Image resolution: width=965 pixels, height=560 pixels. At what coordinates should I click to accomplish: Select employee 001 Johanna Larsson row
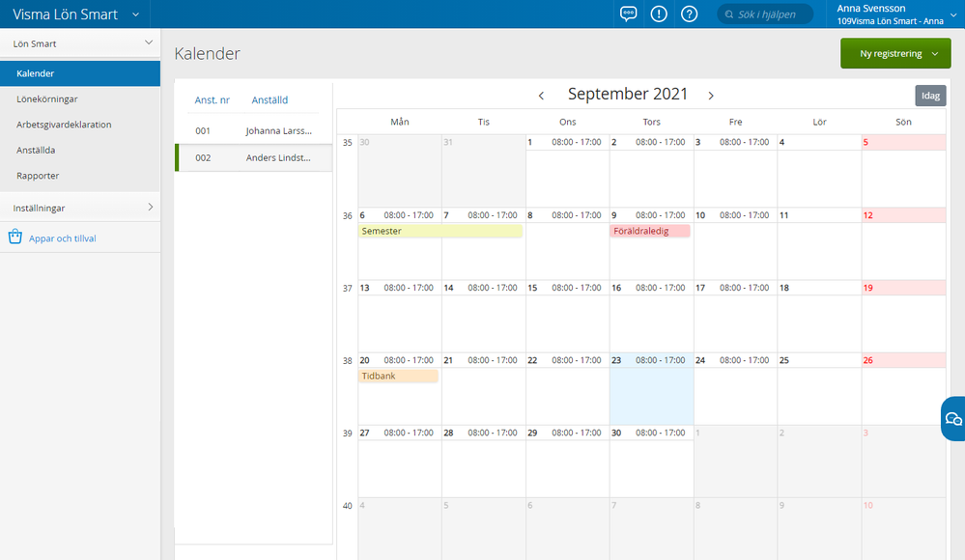tap(253, 131)
